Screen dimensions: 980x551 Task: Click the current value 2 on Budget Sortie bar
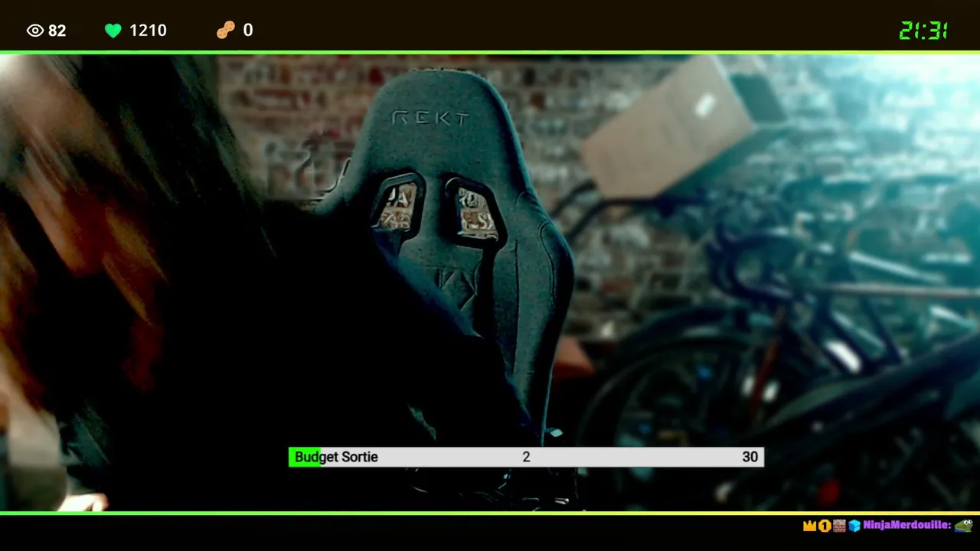point(526,457)
